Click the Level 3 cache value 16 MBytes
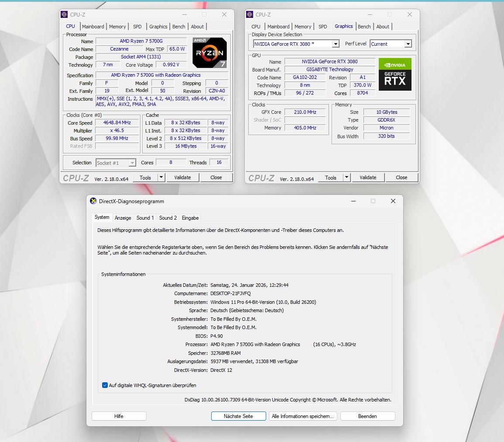Viewport: 504px width, 442px height. (x=185, y=146)
